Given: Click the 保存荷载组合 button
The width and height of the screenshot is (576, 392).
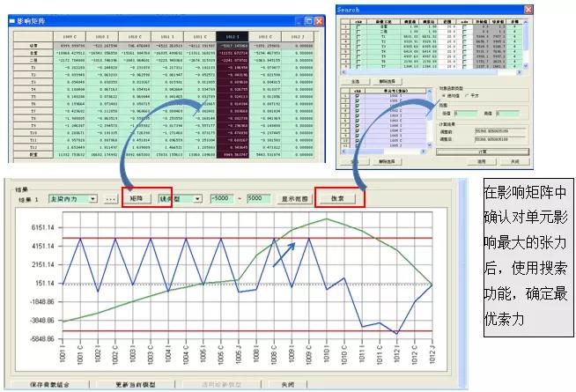Looking at the screenshot, I should [49, 385].
